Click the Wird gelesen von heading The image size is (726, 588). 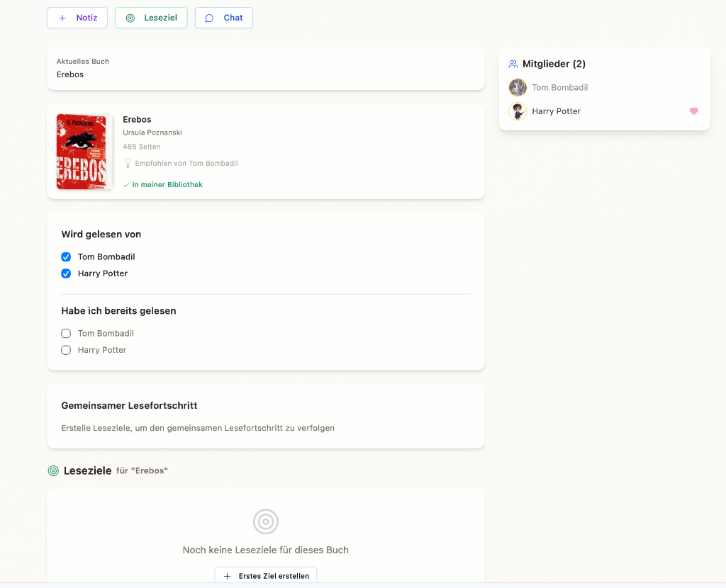pyautogui.click(x=101, y=234)
